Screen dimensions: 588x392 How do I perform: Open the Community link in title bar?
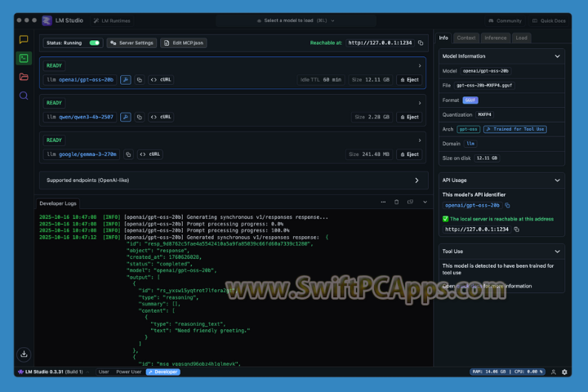click(506, 20)
